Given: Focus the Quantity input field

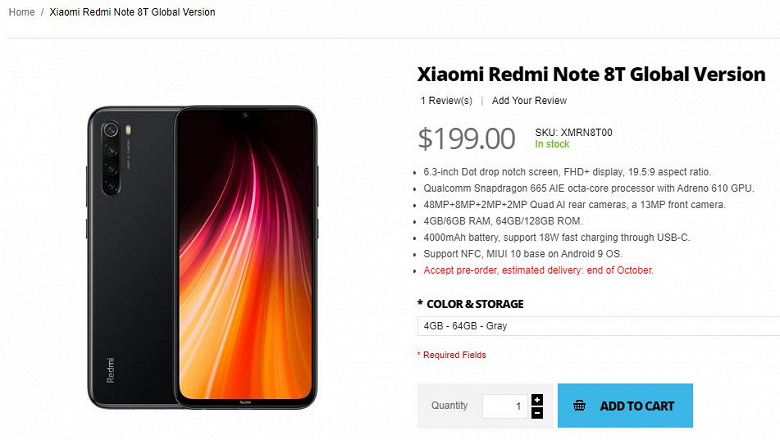Looking at the screenshot, I should [x=506, y=406].
